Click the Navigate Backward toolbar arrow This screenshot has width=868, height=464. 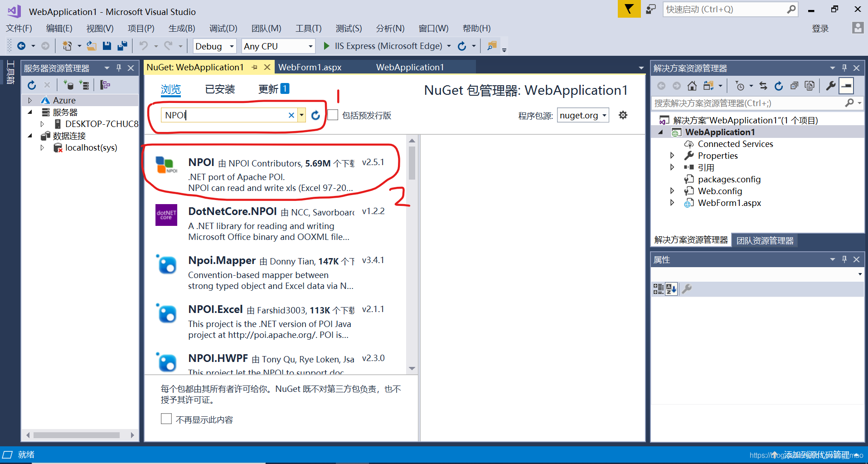pos(21,46)
